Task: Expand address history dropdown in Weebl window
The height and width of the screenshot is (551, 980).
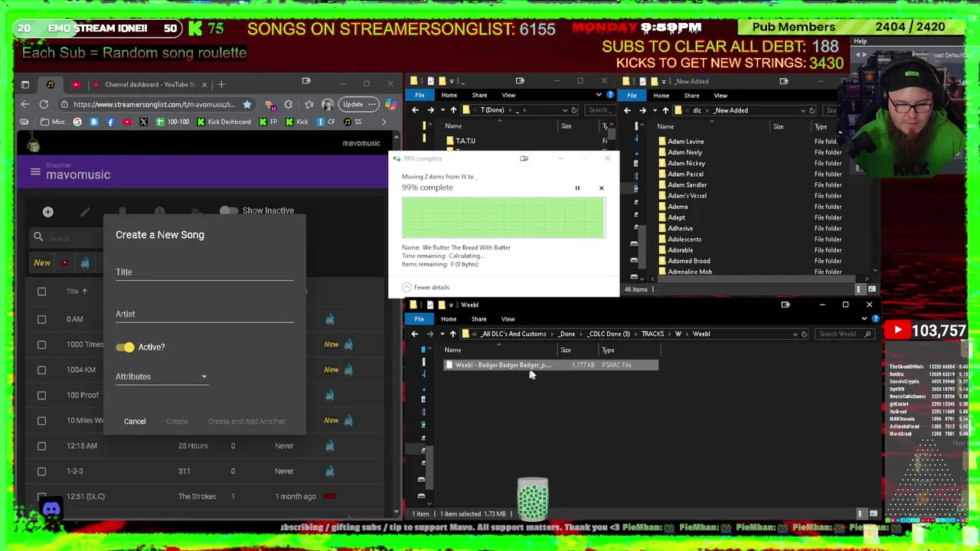Action: pos(794,334)
